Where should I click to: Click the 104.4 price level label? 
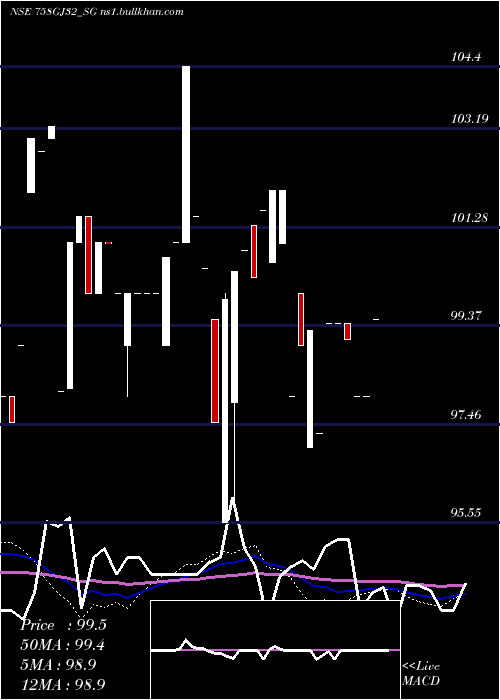tap(467, 57)
